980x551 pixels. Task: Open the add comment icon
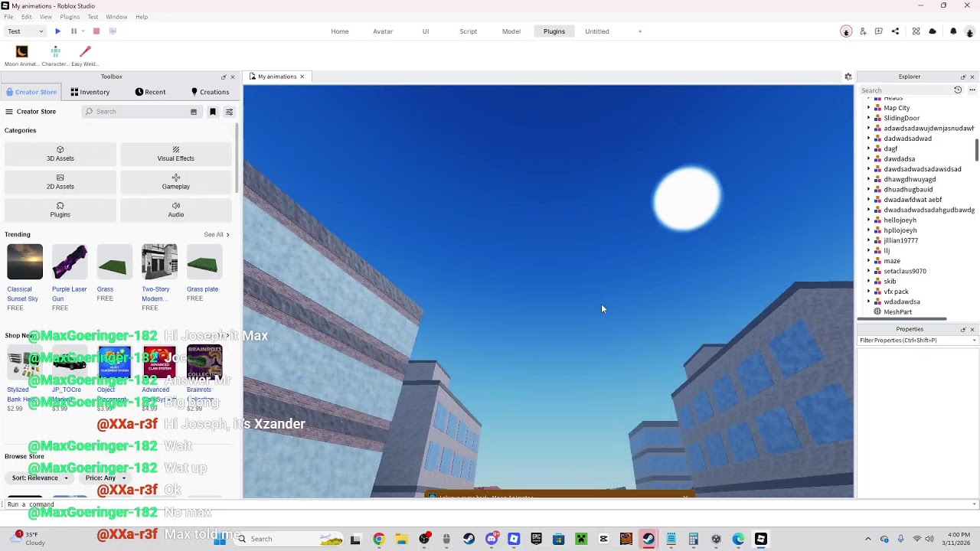(879, 31)
